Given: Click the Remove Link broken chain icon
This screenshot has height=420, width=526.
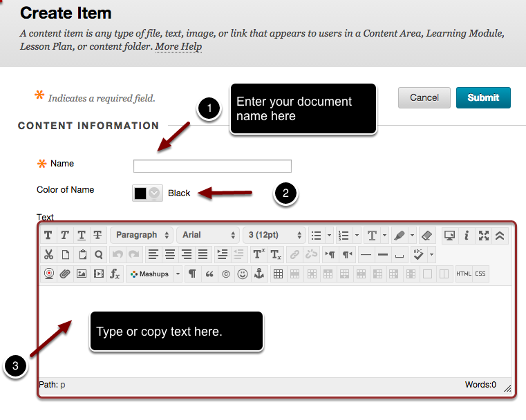Looking at the screenshot, I should [311, 255].
